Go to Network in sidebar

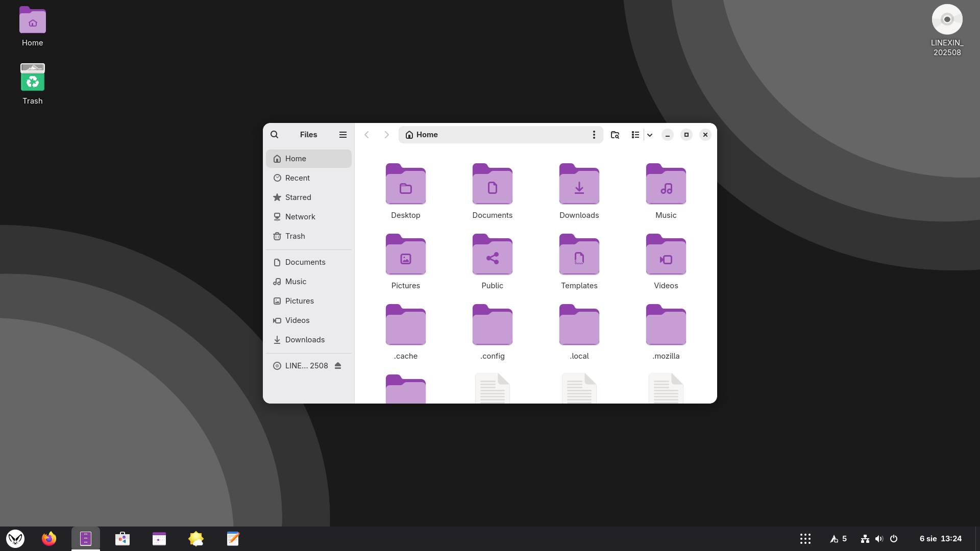coord(300,217)
